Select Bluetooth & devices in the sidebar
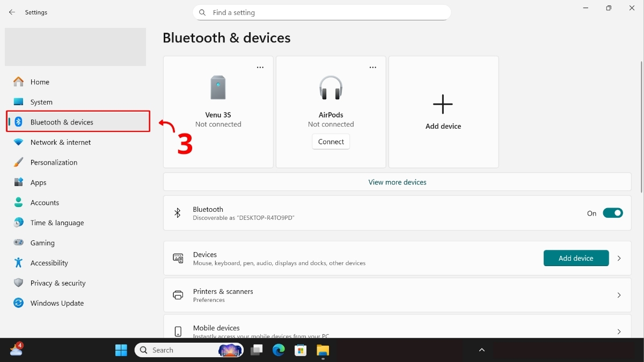Screen dimensions: 644x362 61,122
